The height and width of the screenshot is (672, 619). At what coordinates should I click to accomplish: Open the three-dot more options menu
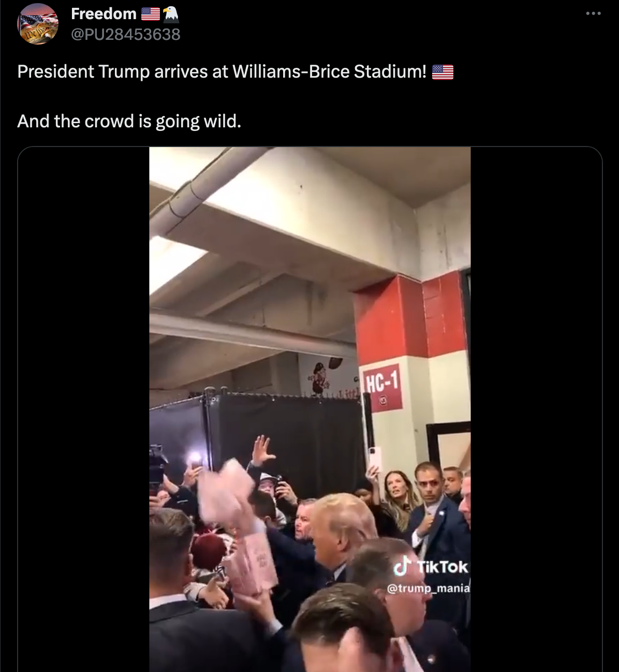pos(593,13)
